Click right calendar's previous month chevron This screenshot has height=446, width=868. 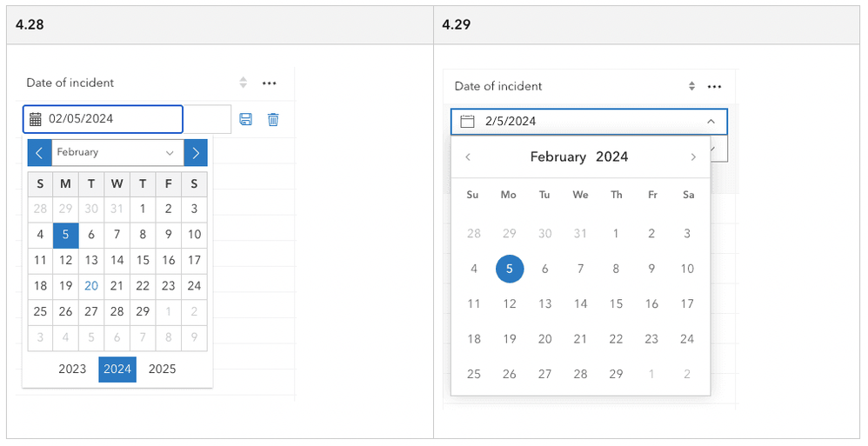(468, 157)
